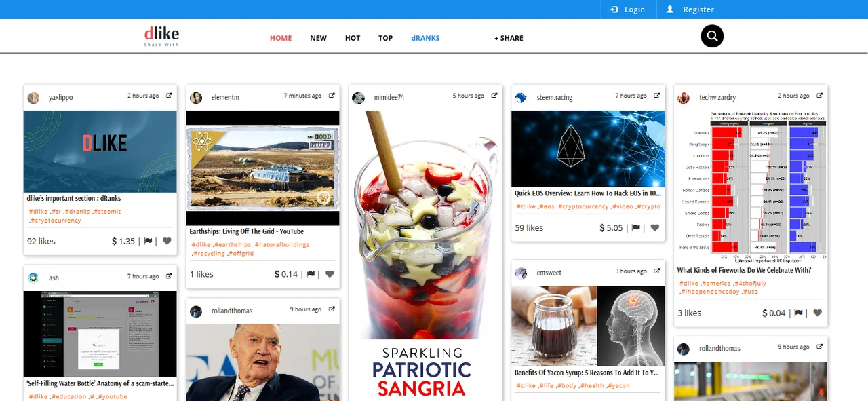The width and height of the screenshot is (868, 401).
Task: Switch to dRANKS menu item
Action: 425,38
